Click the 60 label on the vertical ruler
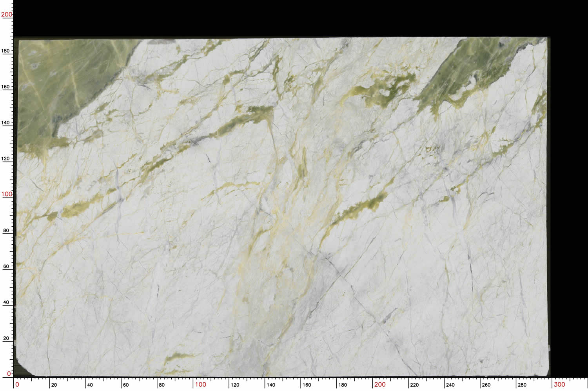The width and height of the screenshot is (588, 391). pyautogui.click(x=6, y=266)
